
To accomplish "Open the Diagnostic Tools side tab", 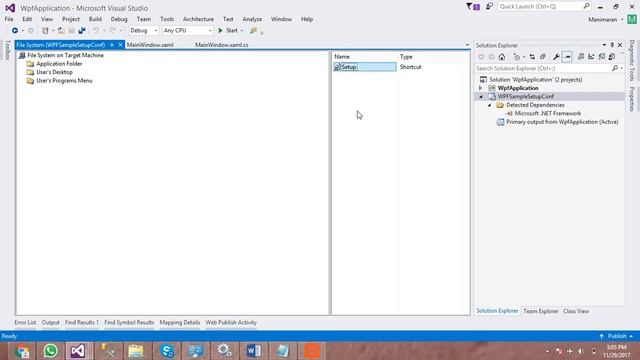I will (632, 61).
